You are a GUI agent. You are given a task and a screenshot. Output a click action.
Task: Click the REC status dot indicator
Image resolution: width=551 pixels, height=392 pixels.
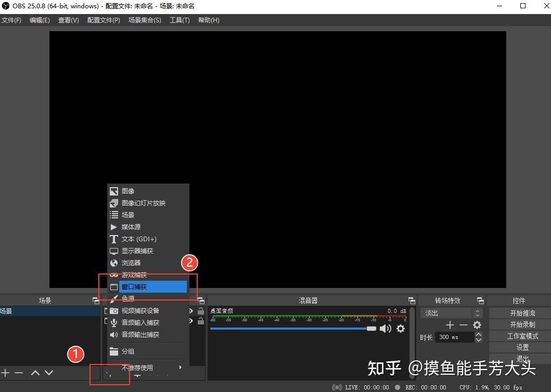click(398, 387)
